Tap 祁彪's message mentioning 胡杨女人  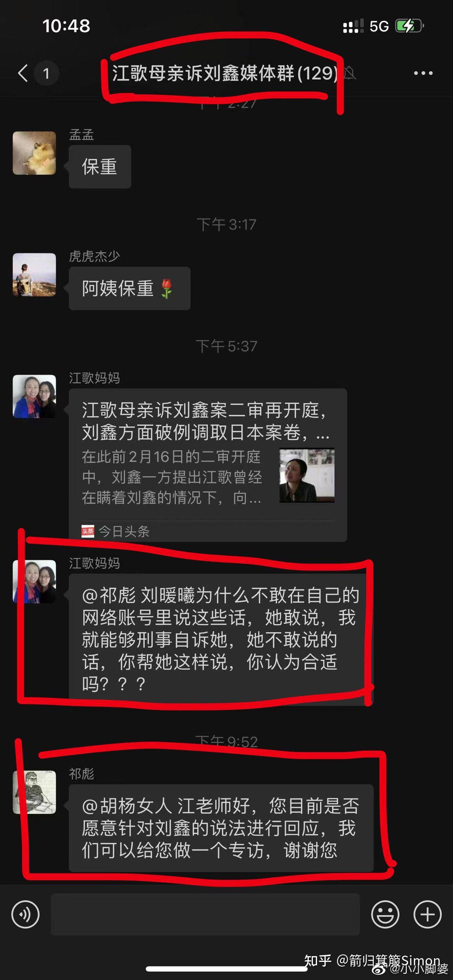(221, 828)
